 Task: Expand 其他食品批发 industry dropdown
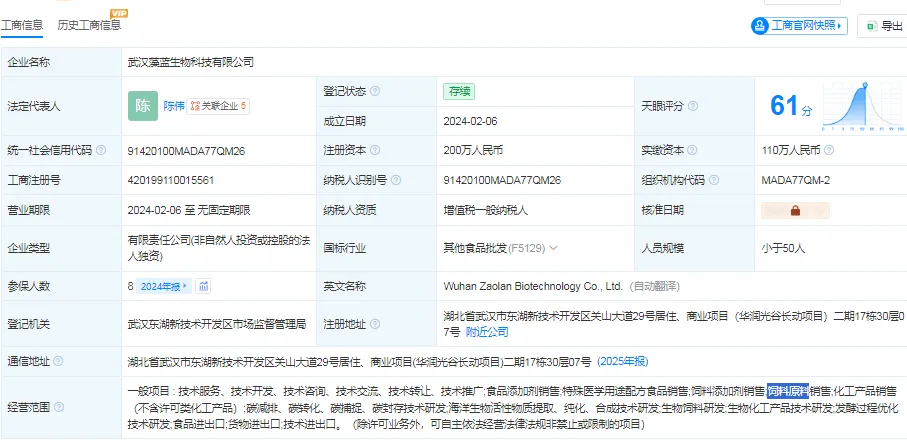click(553, 249)
